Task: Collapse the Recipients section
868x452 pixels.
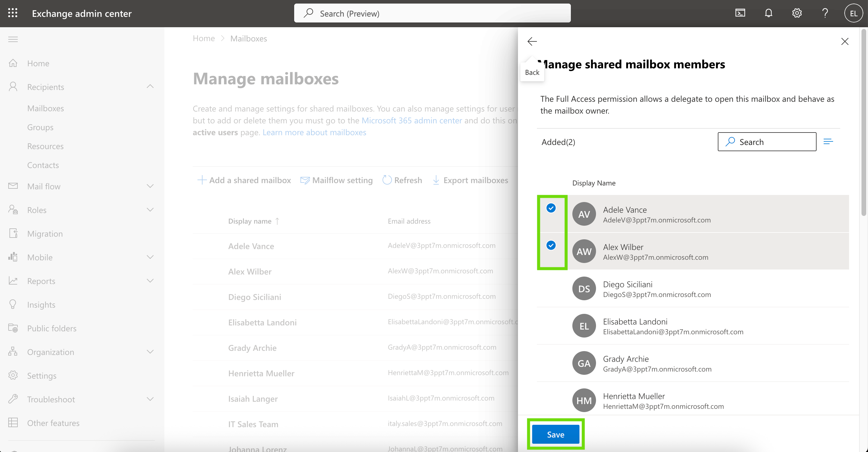Action: [x=150, y=87]
